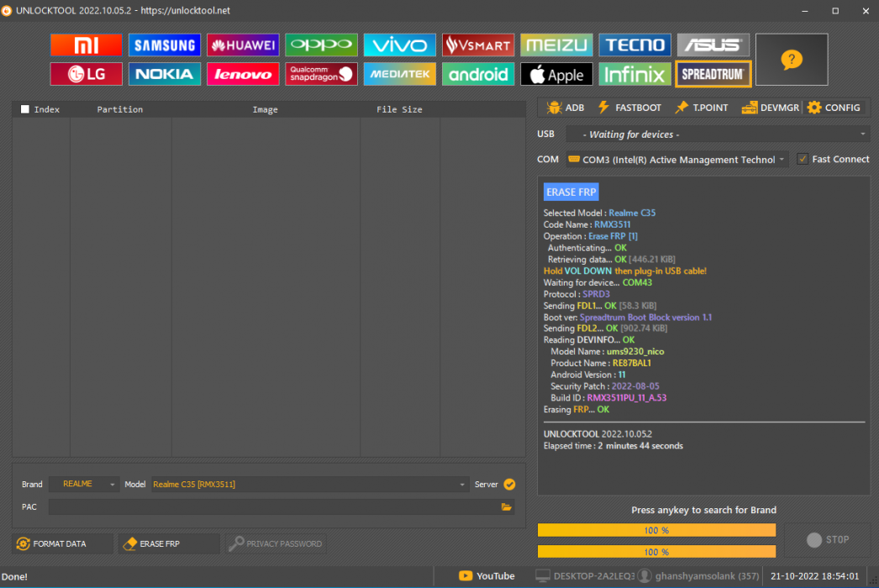
Task: Click the Realme C35 selected model text
Action: [632, 213]
